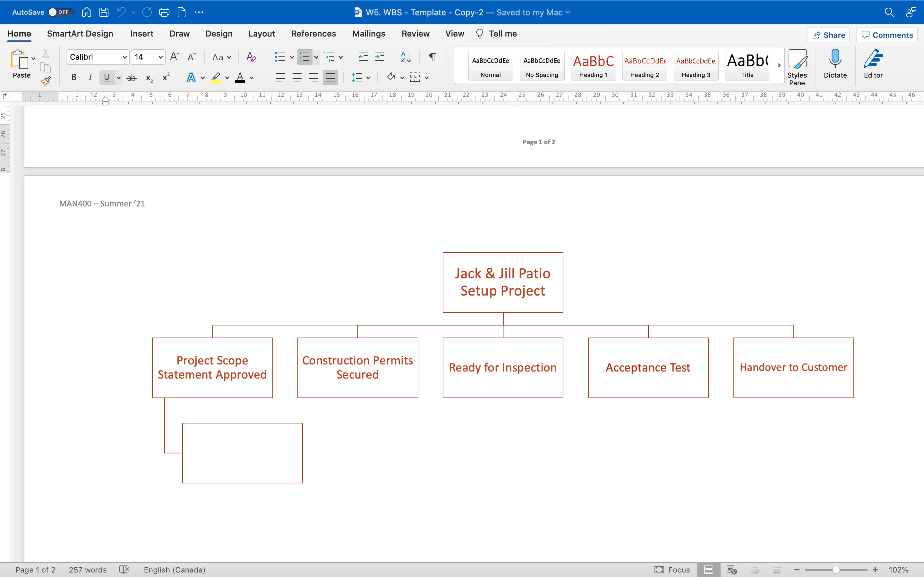Expand the styles gallery arrow

[779, 66]
